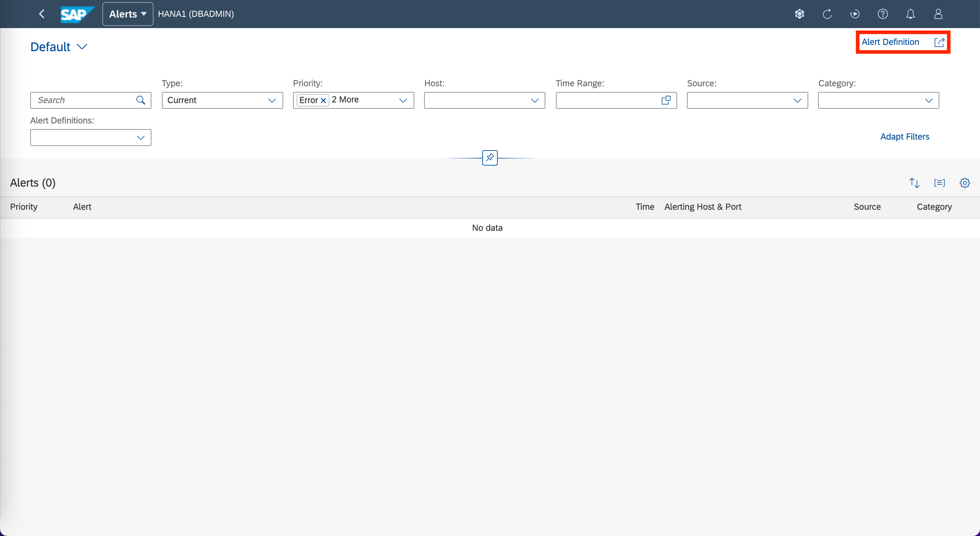Open the user profile icon
Viewport: 980px width, 536px height.
[938, 14]
